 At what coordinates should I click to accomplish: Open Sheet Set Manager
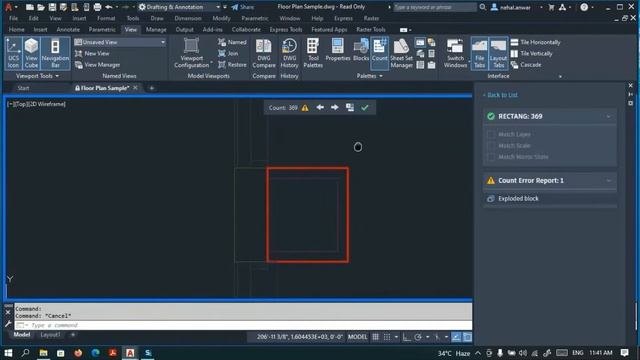tap(402, 53)
